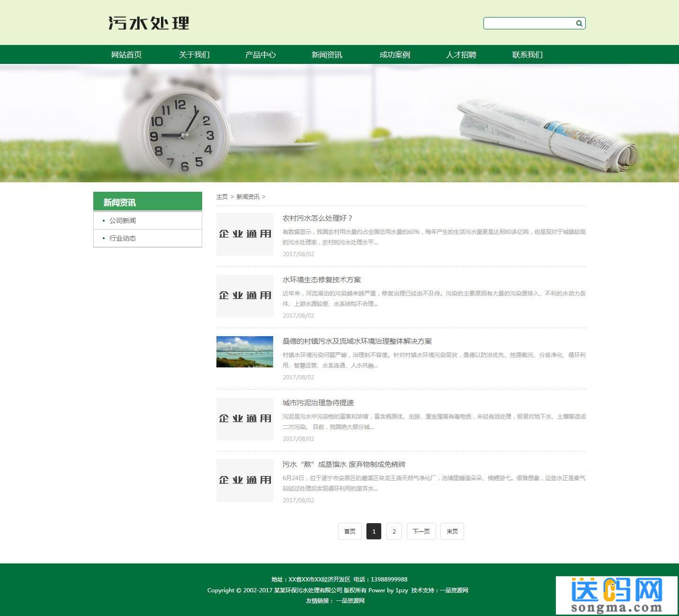This screenshot has height=616, width=679.
Task: Click inside the search input box
Action: click(526, 23)
